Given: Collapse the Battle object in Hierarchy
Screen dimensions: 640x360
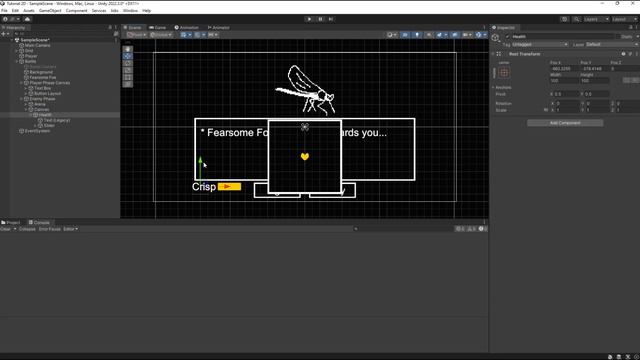Looking at the screenshot, I should click(17, 61).
